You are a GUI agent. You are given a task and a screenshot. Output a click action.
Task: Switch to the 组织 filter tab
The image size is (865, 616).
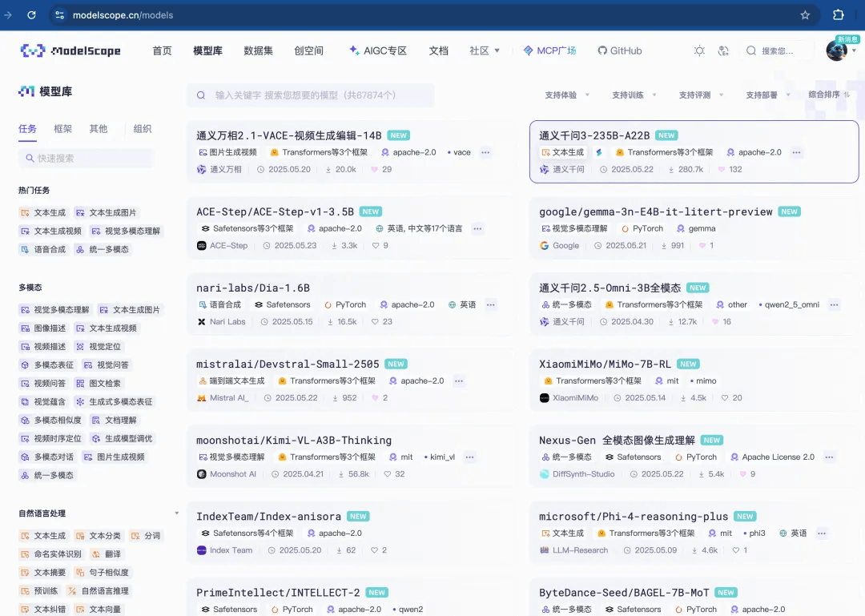tap(143, 129)
